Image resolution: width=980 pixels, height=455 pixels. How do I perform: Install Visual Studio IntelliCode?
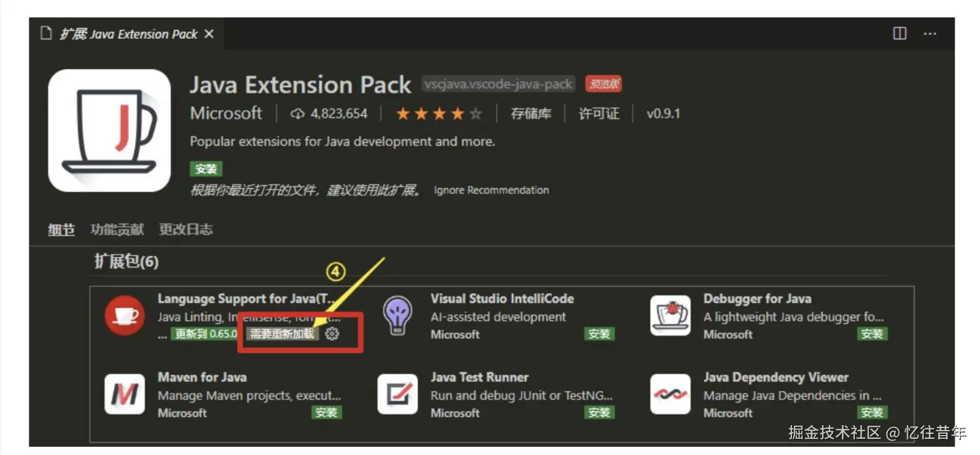(600, 334)
